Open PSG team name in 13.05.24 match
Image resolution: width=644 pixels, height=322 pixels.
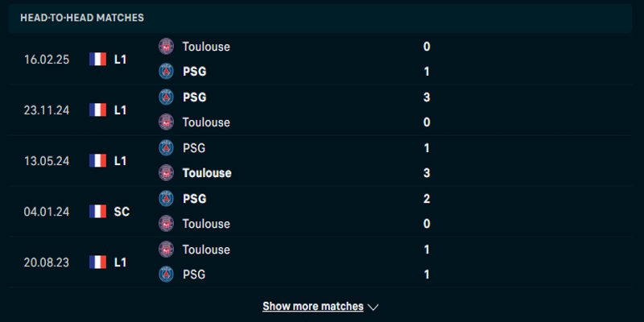pos(194,148)
